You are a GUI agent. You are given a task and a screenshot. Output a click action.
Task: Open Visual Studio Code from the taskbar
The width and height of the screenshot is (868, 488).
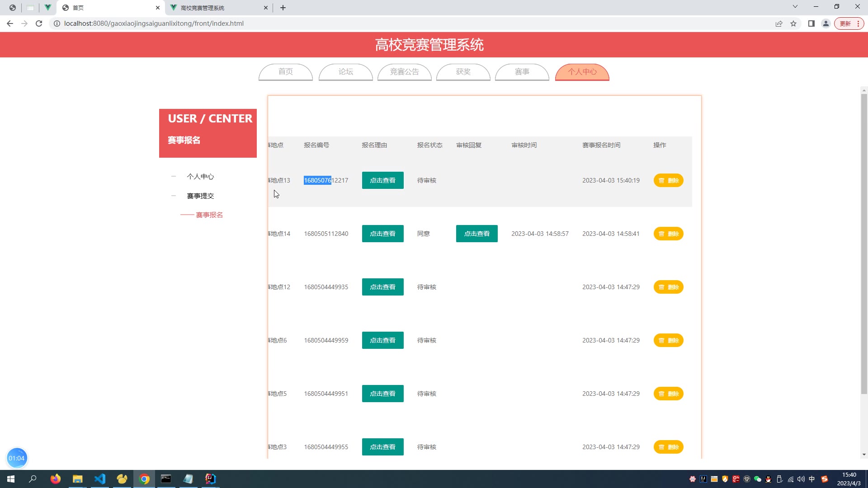(x=100, y=479)
